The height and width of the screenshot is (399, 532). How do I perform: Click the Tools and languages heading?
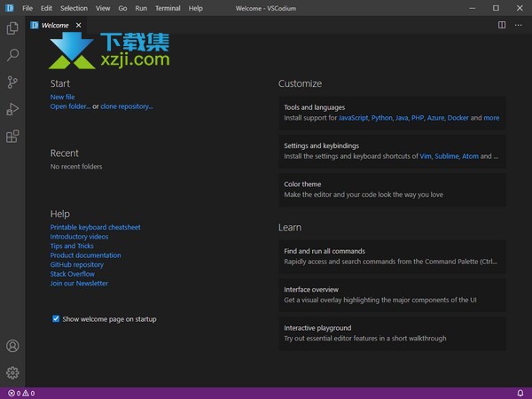pos(314,107)
